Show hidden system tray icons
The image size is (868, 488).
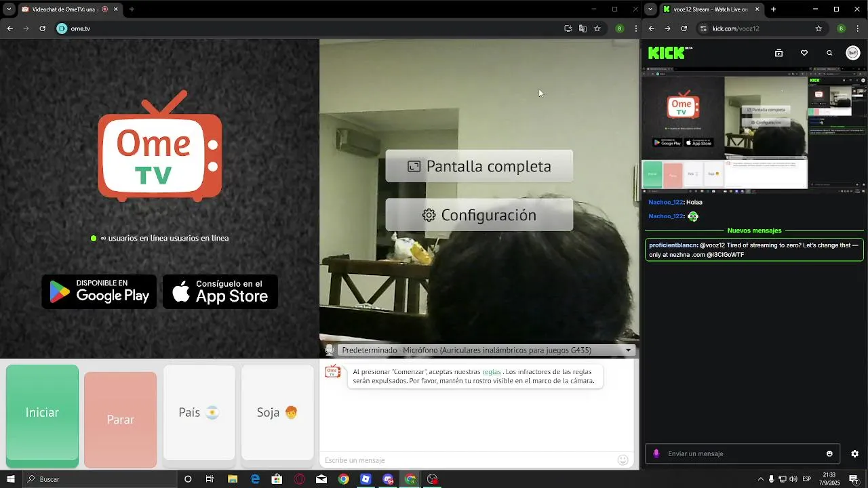pyautogui.click(x=760, y=479)
